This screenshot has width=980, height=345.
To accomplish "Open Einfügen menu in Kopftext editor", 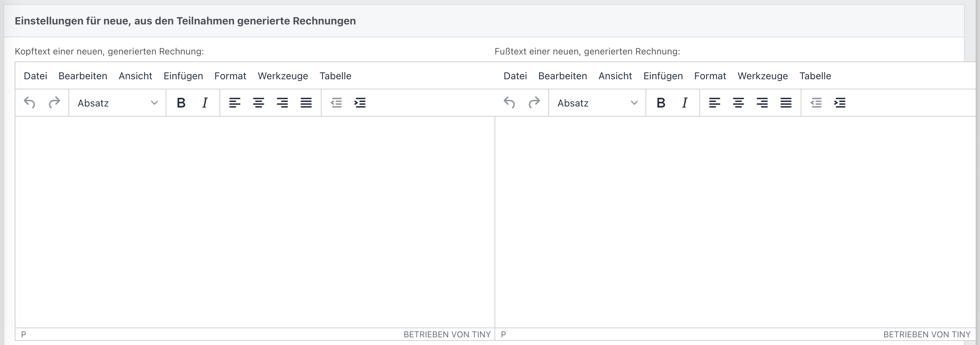I will click(x=183, y=76).
